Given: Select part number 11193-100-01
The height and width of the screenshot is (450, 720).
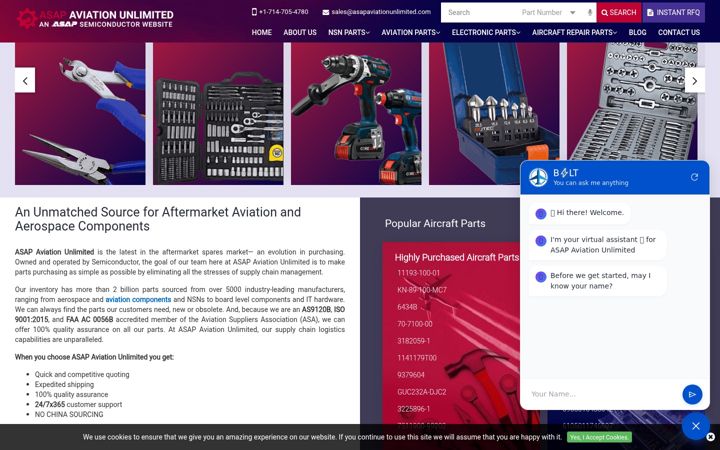Looking at the screenshot, I should 418,273.
